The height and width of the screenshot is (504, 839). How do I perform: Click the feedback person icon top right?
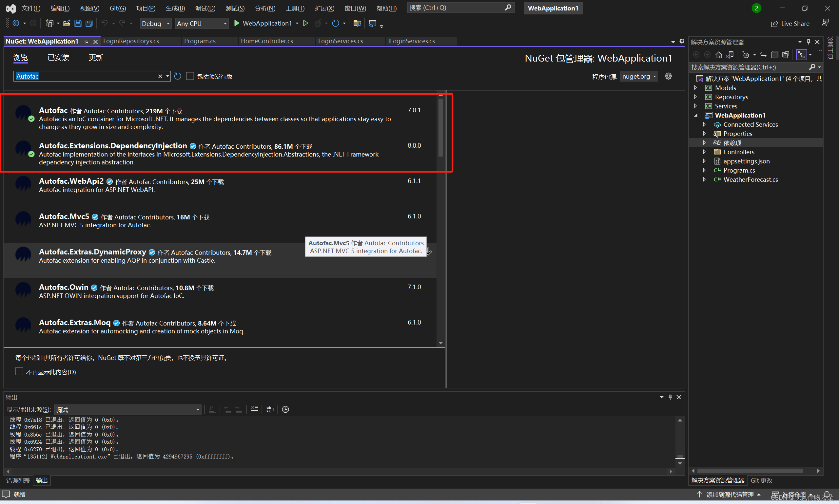(x=825, y=23)
